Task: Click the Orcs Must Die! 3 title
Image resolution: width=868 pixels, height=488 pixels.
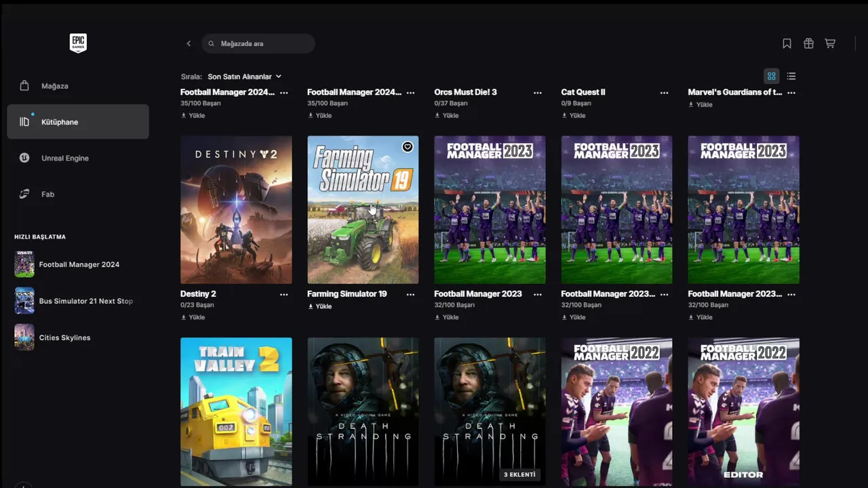Action: click(465, 92)
